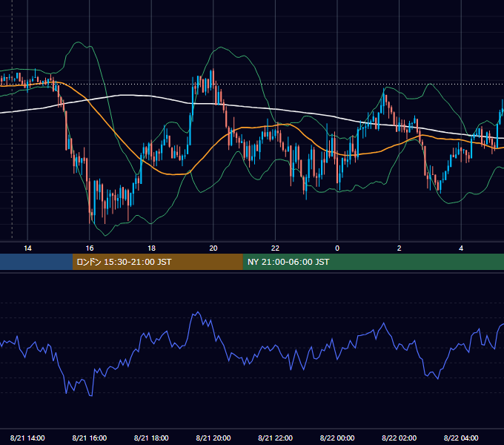Click the 8/22 02:00 date label
The image size is (504, 445).
click(399, 438)
